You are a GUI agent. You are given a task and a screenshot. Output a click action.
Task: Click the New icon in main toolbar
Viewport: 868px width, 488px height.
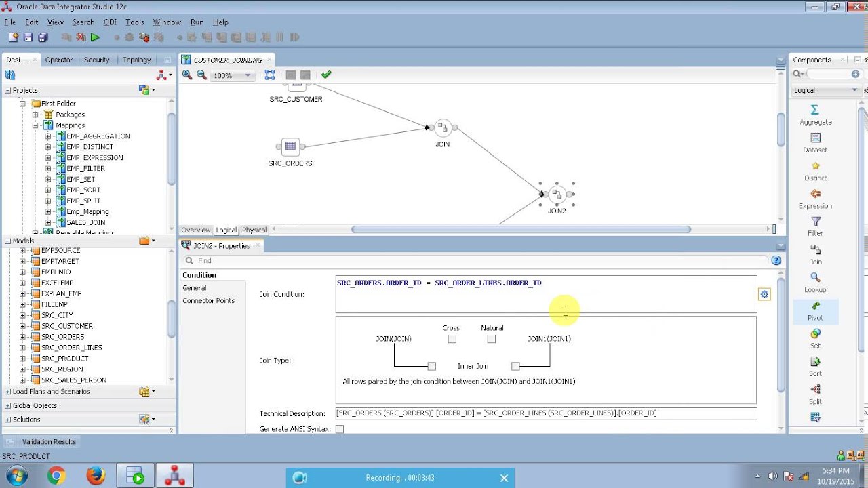tap(13, 37)
